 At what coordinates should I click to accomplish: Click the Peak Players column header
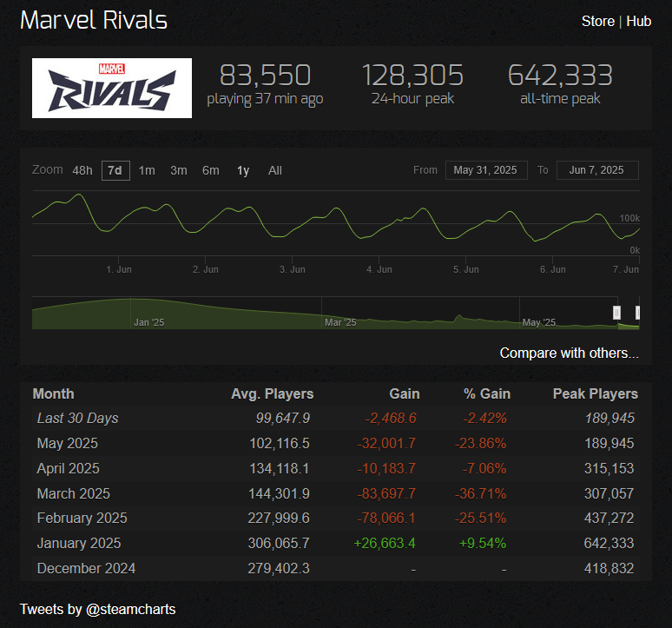(x=596, y=394)
